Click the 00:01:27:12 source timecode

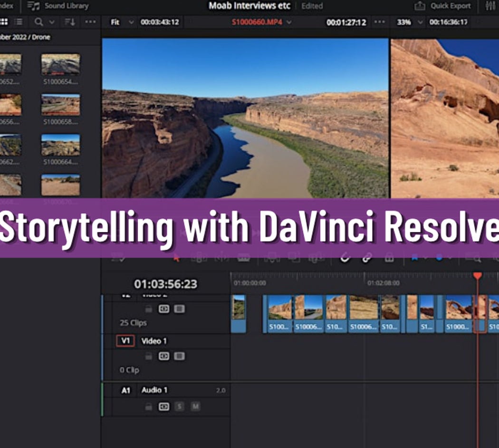click(x=346, y=22)
